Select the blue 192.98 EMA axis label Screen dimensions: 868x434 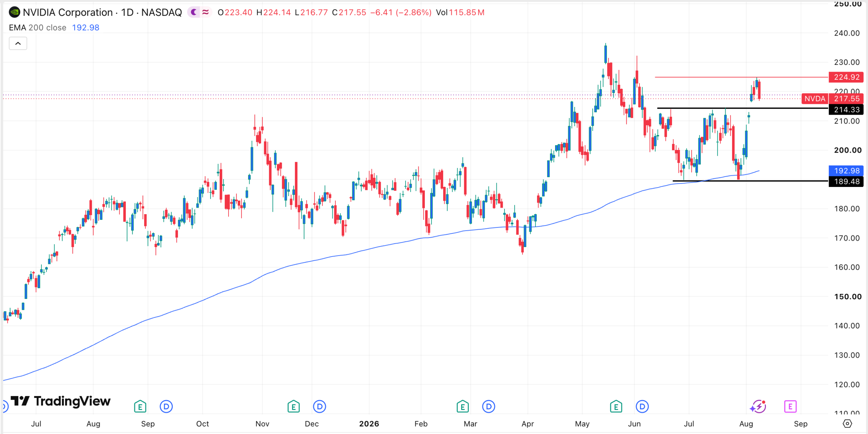846,171
